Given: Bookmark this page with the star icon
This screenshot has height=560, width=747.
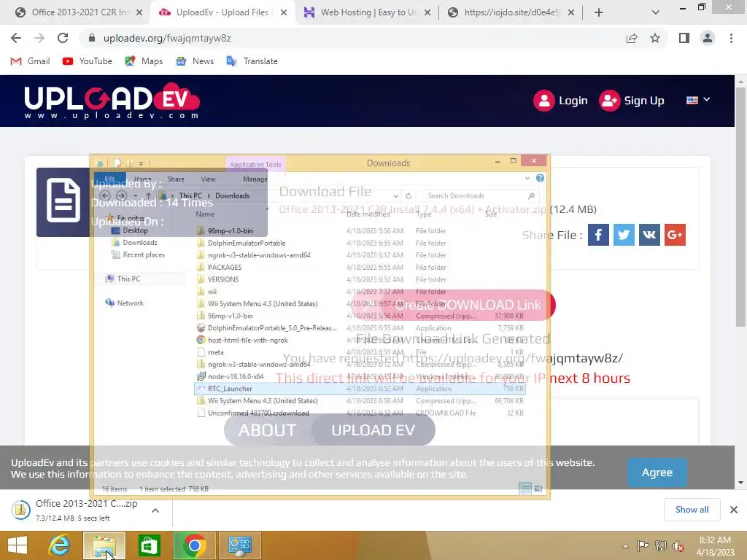Looking at the screenshot, I should click(x=655, y=38).
